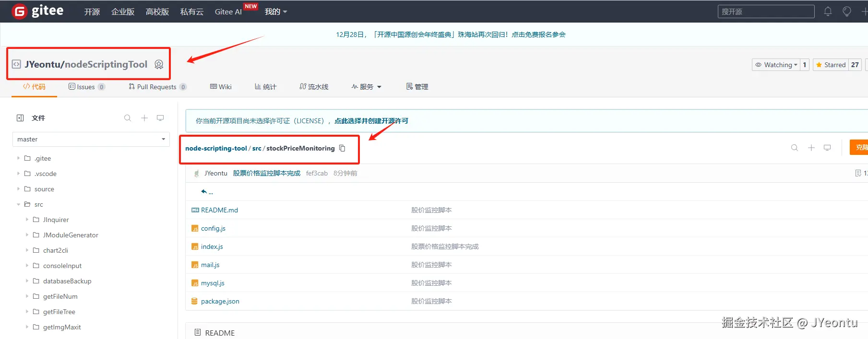Viewport: 868px width, 339px height.
Task: Open the mail.js file
Action: click(x=210, y=265)
